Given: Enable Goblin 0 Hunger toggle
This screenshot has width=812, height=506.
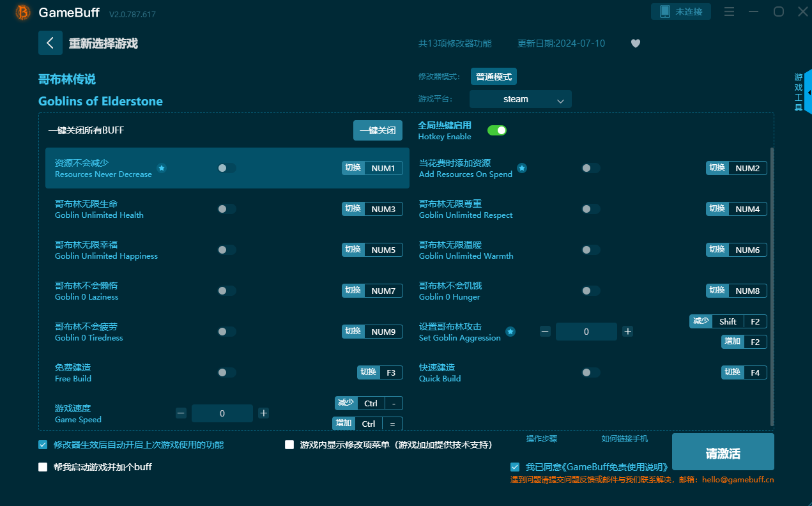Looking at the screenshot, I should tap(590, 291).
